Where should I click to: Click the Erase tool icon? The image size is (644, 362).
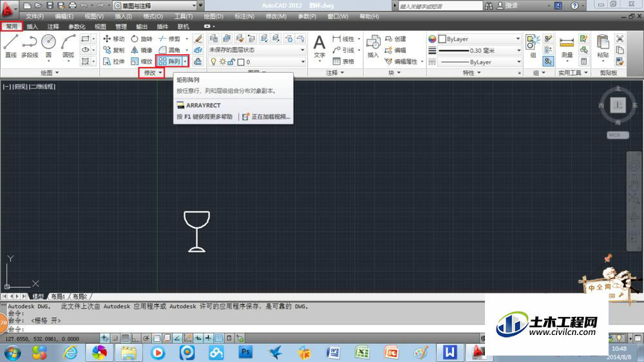tap(198, 39)
